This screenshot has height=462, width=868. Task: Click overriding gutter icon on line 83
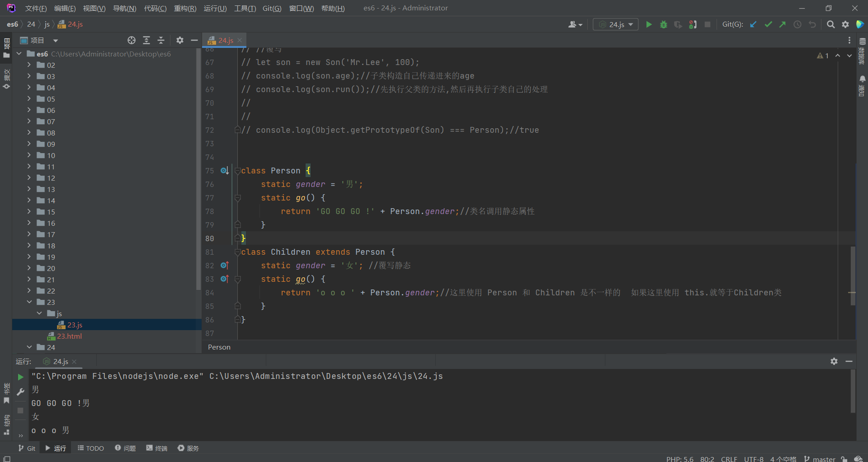[225, 279]
